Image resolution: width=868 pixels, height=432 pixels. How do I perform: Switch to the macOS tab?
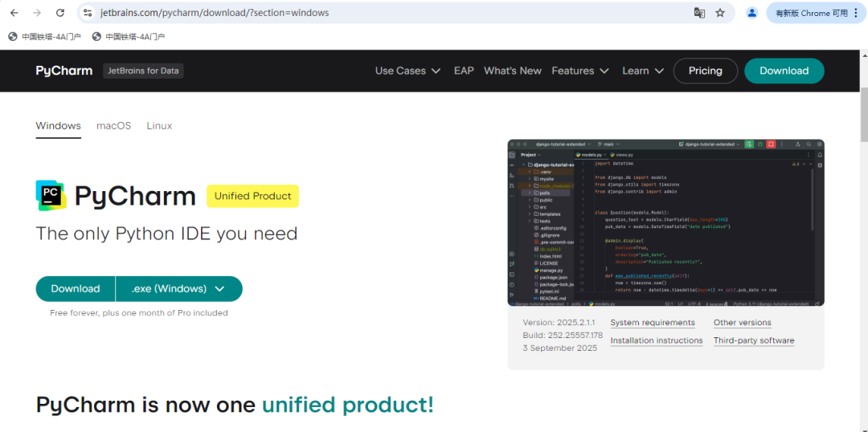point(113,126)
